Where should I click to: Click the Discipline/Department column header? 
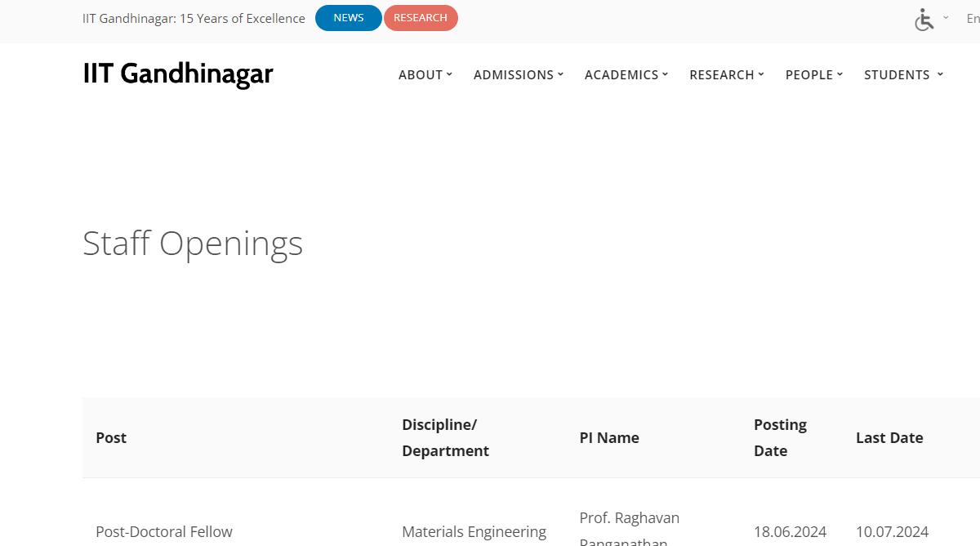(x=445, y=438)
